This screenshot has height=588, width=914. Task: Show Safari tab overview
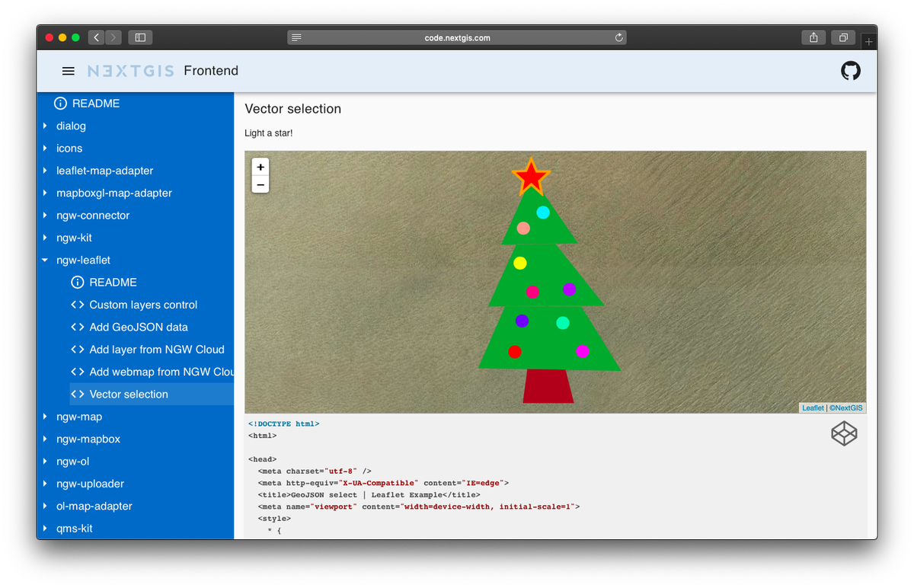tap(844, 37)
